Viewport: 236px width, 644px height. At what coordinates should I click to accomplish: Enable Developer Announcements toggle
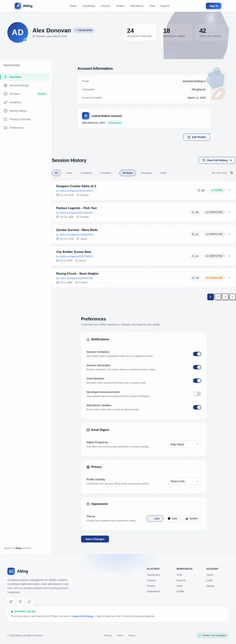[x=197, y=394]
